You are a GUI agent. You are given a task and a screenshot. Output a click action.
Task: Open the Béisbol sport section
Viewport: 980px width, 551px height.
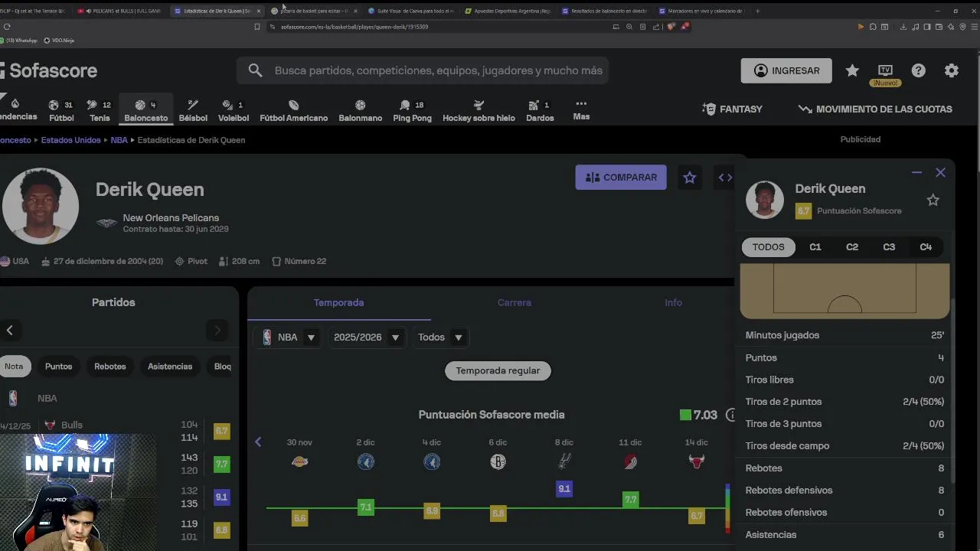point(193,111)
